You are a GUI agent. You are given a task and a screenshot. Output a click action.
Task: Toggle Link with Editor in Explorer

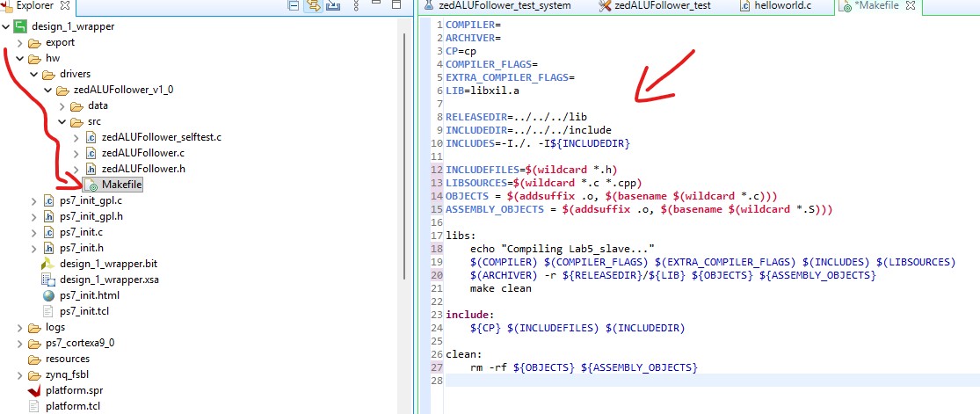[x=313, y=7]
